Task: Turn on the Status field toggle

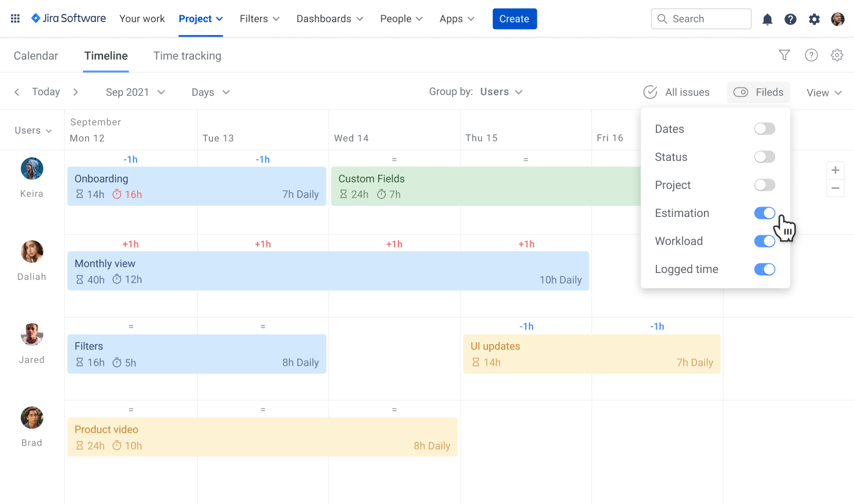Action: coord(764,157)
